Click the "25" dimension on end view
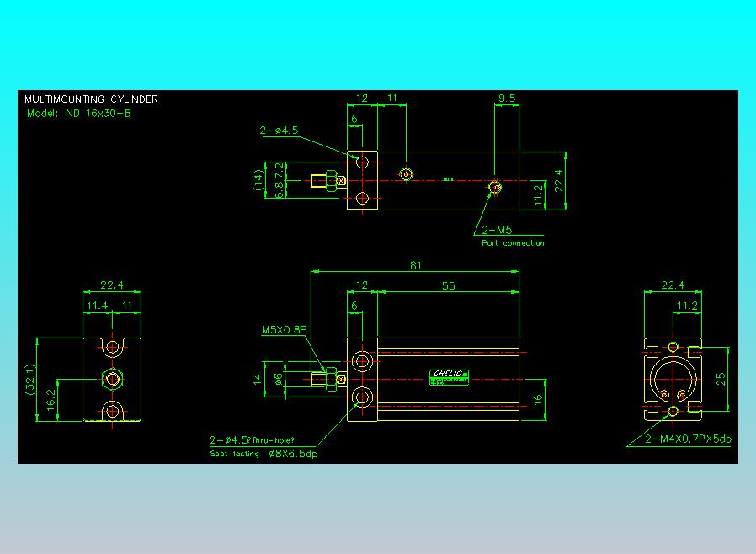 point(721,379)
